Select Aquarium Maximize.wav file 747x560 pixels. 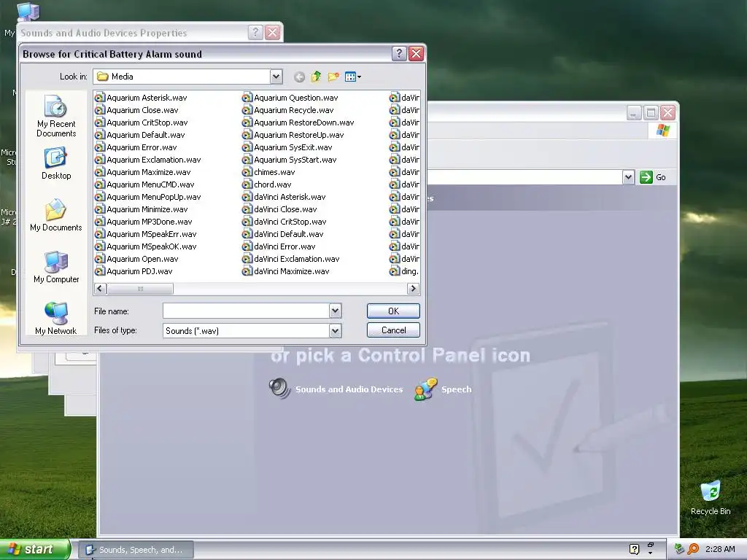pos(143,172)
